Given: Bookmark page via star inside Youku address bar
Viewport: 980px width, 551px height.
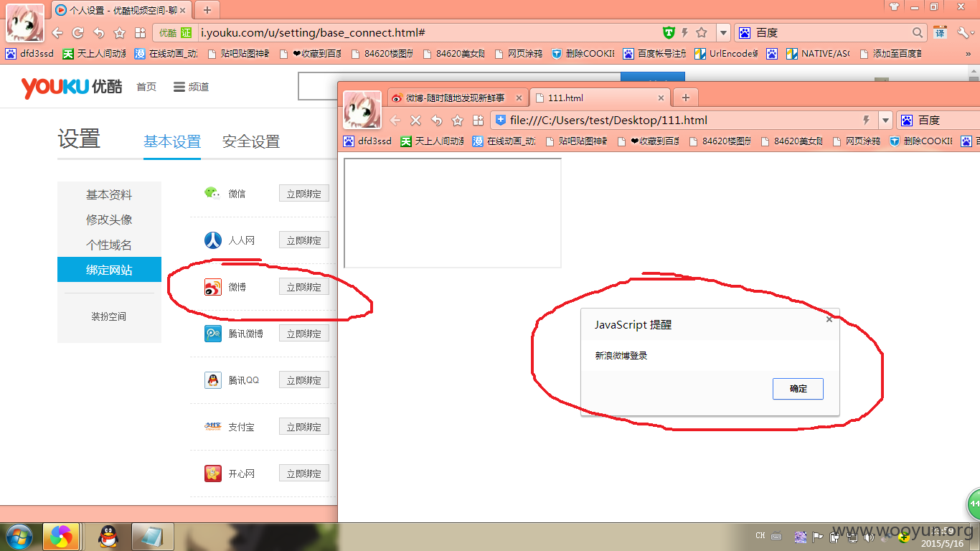Looking at the screenshot, I should (702, 32).
